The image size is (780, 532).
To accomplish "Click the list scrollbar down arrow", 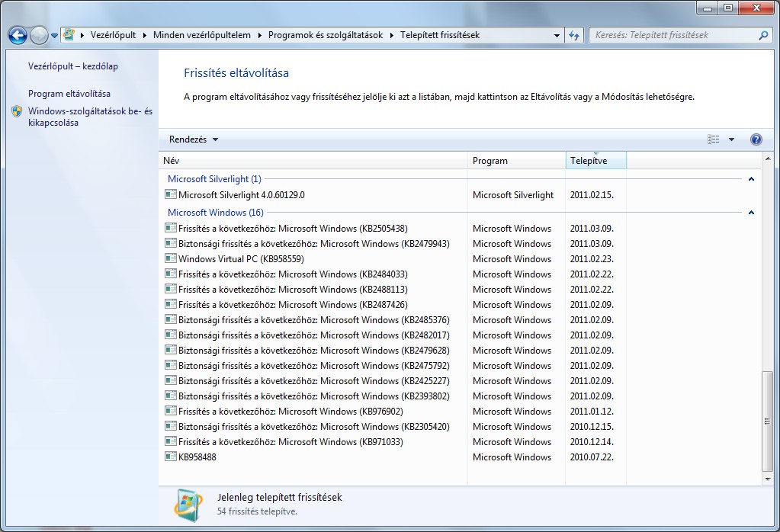I will (x=768, y=479).
